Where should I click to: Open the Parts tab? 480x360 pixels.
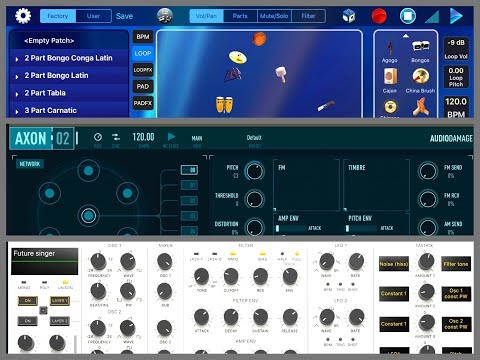pyautogui.click(x=240, y=16)
